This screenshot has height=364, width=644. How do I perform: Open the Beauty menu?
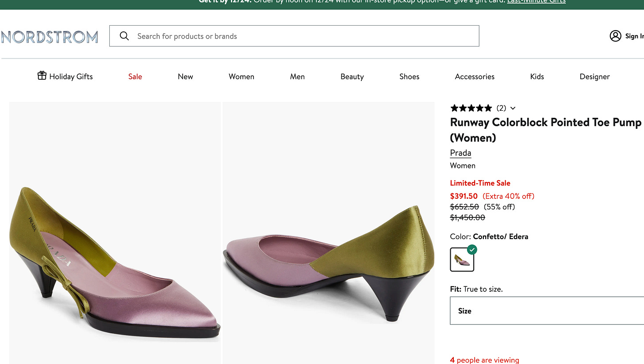coord(352,76)
